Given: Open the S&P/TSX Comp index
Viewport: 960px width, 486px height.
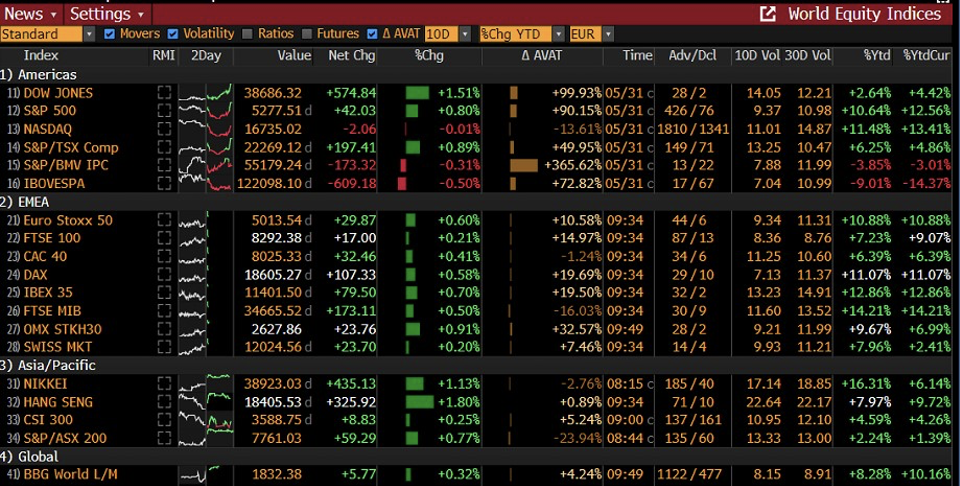Looking at the screenshot, I should click(x=71, y=148).
